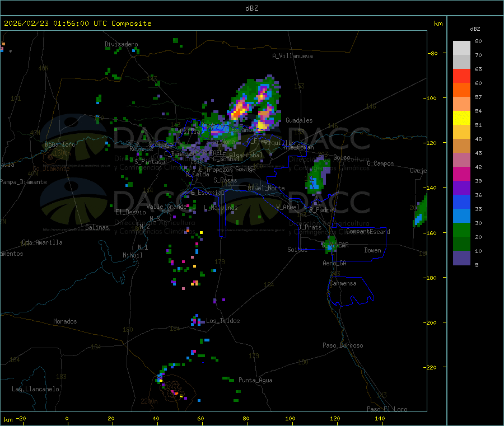Click the 'V_Atuel' map label
The image size is (504, 426).
[x=288, y=207]
